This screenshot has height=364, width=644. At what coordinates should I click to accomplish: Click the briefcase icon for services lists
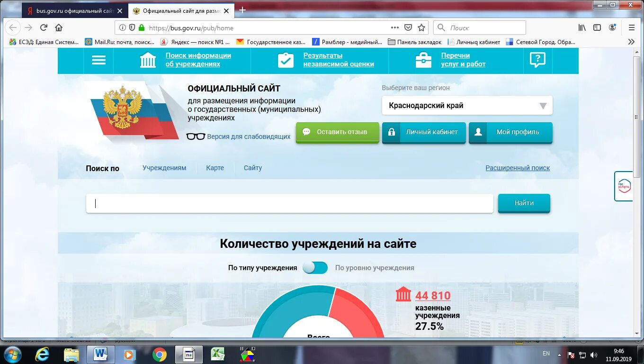click(423, 60)
